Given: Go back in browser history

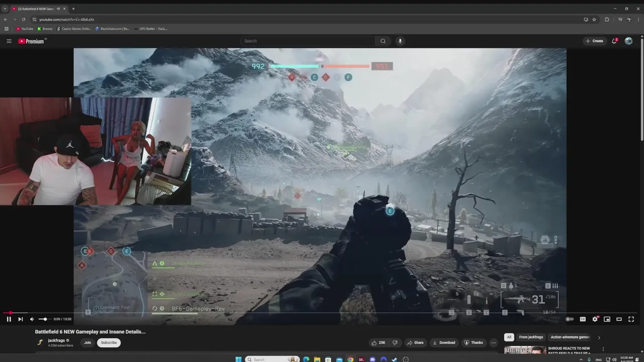Looking at the screenshot, I should pos(5,19).
